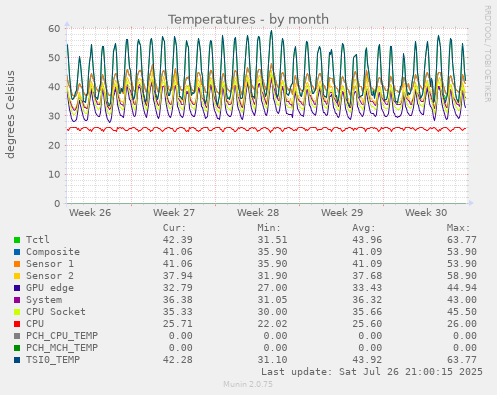Click the 10 value on y-axis
This screenshot has height=395, width=497.
(x=54, y=174)
